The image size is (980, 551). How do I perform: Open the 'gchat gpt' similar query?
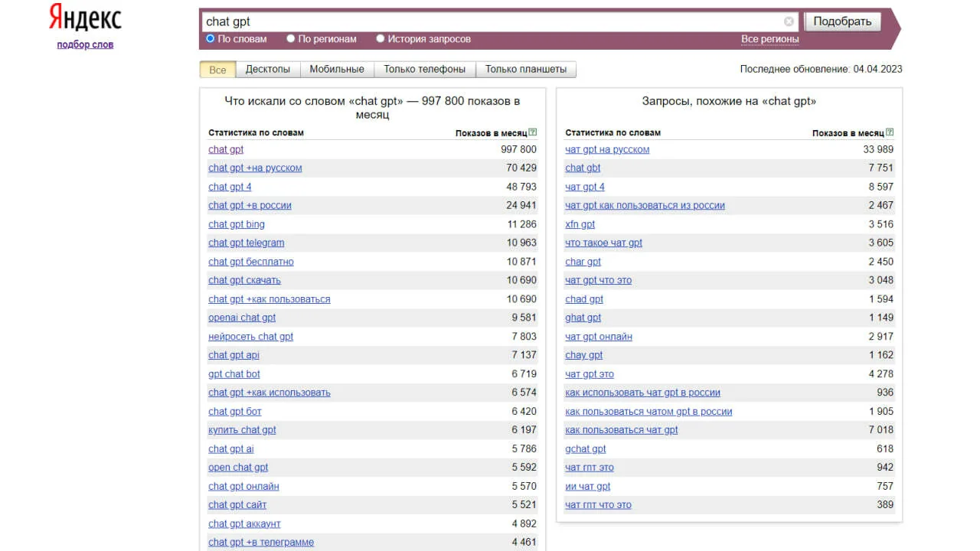pyautogui.click(x=586, y=449)
